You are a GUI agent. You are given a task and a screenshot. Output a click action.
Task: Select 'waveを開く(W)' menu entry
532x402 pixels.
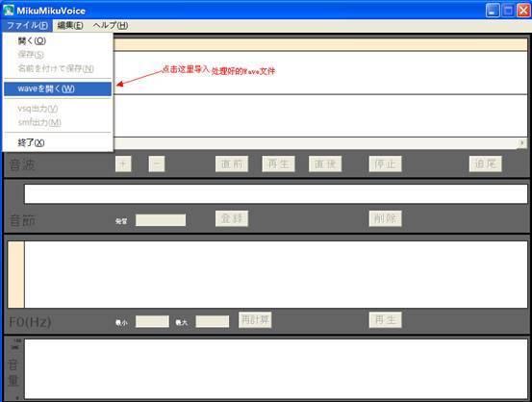[x=58, y=88]
